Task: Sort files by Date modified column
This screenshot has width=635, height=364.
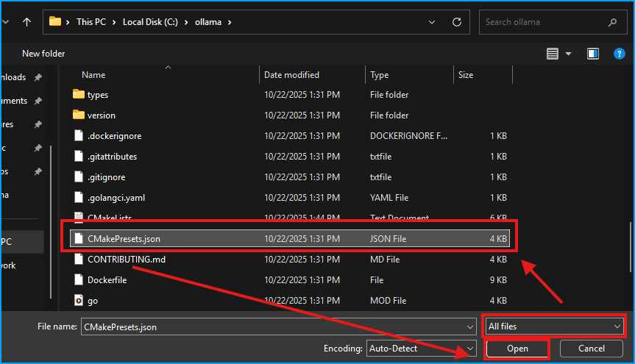Action: [x=292, y=75]
